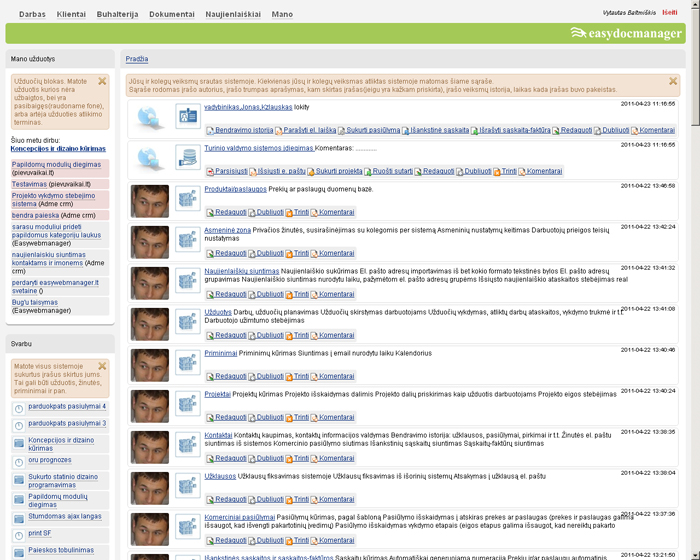Viewport: 700px width, 560px height.
Task: Click the Pradžia breadcrumb tab
Action: [137, 59]
